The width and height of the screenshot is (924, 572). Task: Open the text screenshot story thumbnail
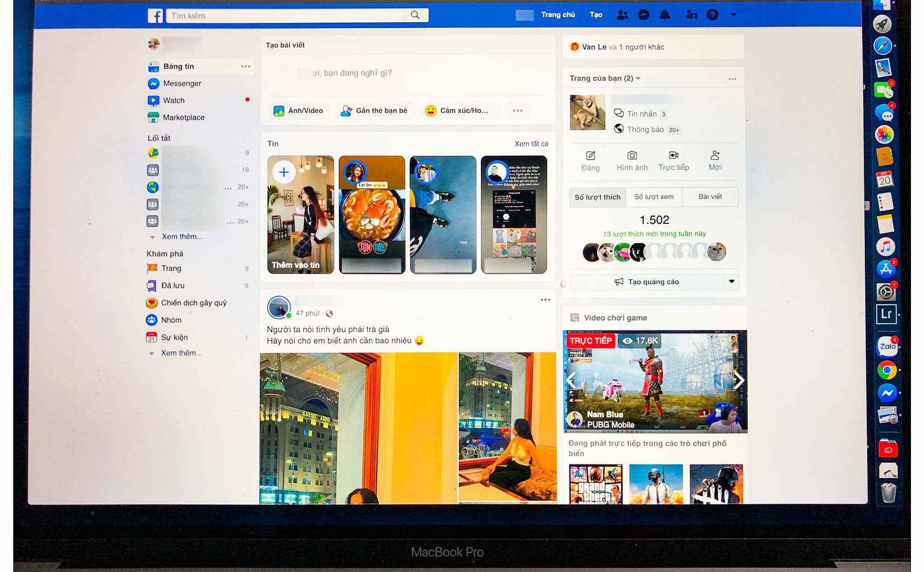click(x=514, y=215)
